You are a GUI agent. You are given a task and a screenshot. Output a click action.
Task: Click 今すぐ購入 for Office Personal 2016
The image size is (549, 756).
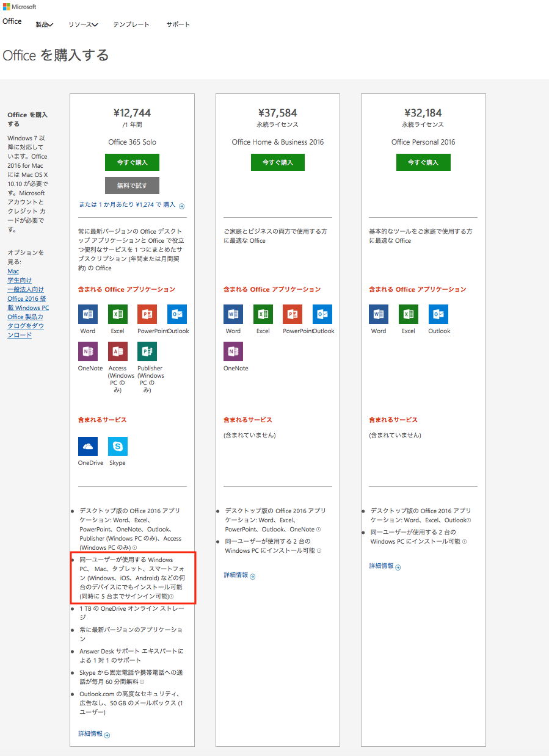point(423,162)
